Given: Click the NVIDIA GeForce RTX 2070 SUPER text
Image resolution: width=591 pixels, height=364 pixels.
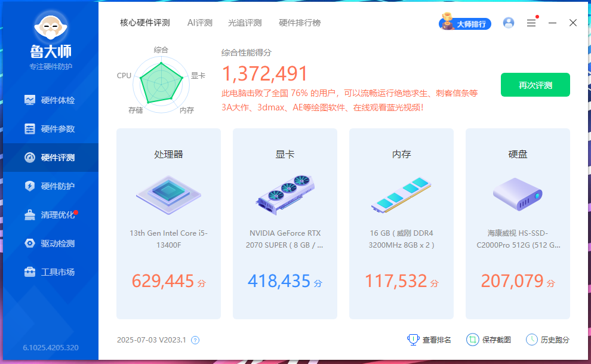Looking at the screenshot, I should pyautogui.click(x=285, y=239).
